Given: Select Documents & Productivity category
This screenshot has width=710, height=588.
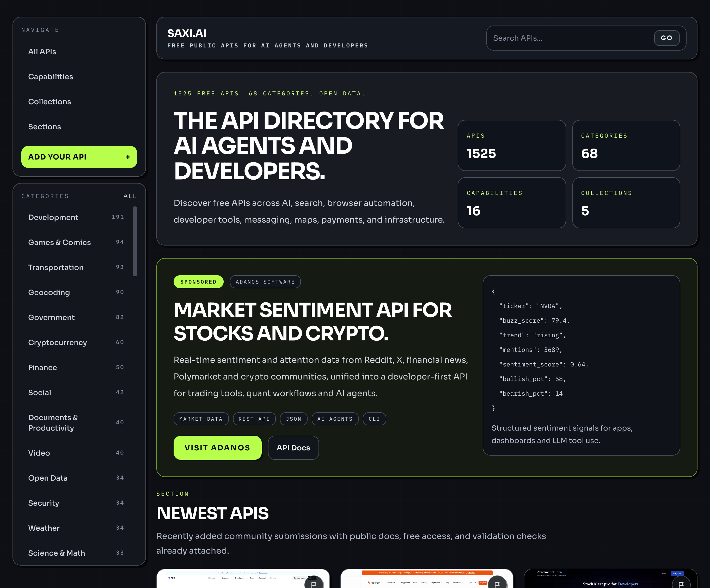Looking at the screenshot, I should [76, 423].
